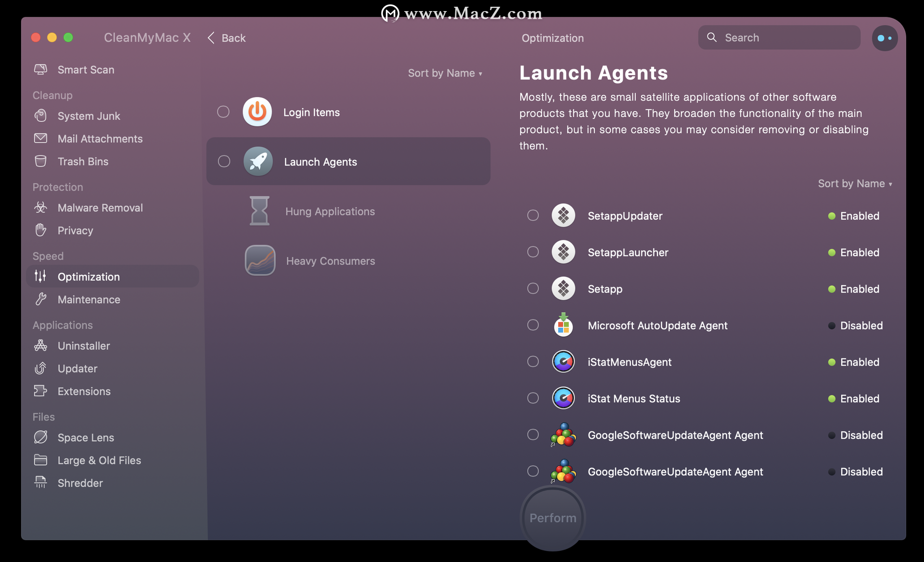Open Sort by Name in category list
This screenshot has height=562, width=924.
pyautogui.click(x=445, y=73)
